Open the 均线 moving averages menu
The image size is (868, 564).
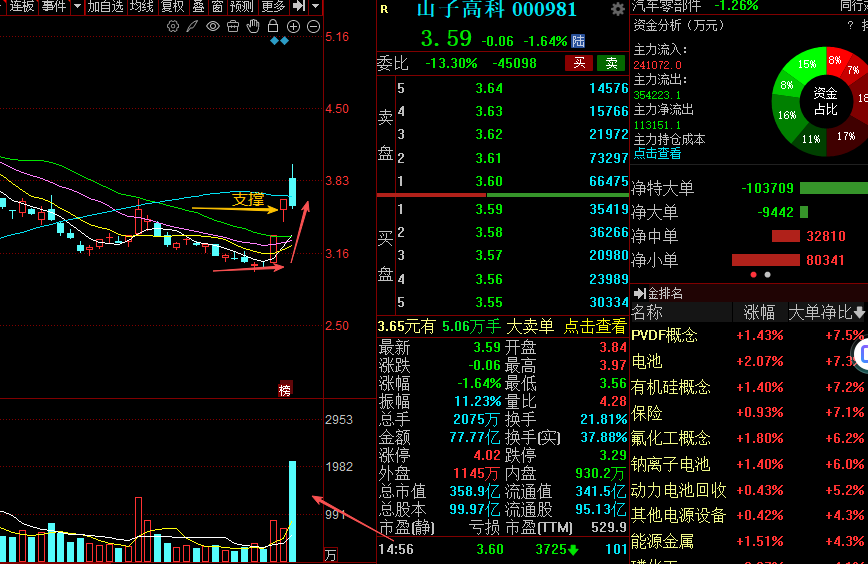(x=141, y=6)
